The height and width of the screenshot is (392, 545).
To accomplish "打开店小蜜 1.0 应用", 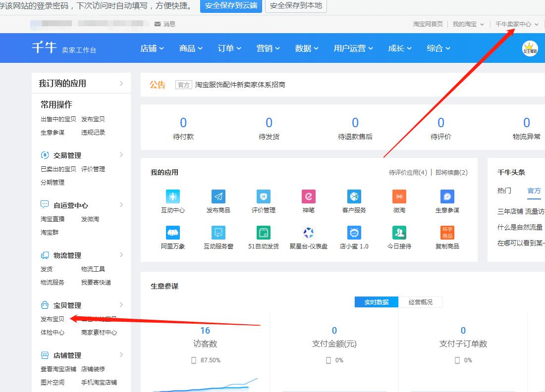I will tap(353, 233).
